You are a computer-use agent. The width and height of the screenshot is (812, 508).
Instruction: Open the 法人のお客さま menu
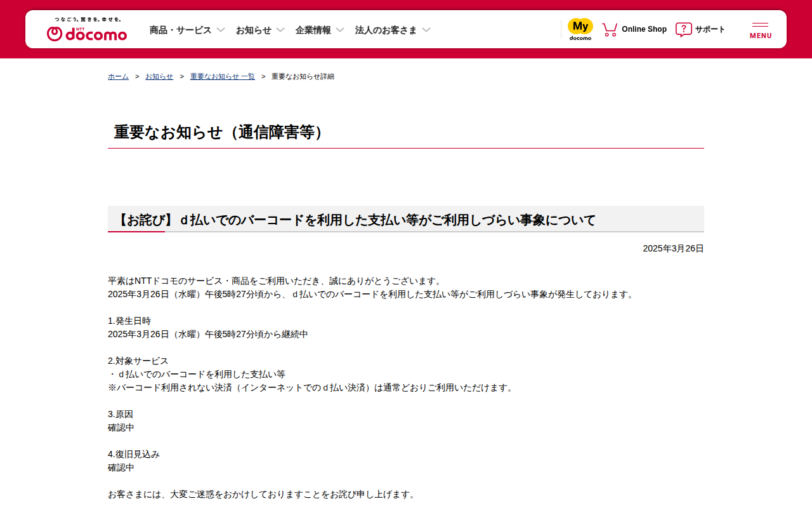[386, 30]
